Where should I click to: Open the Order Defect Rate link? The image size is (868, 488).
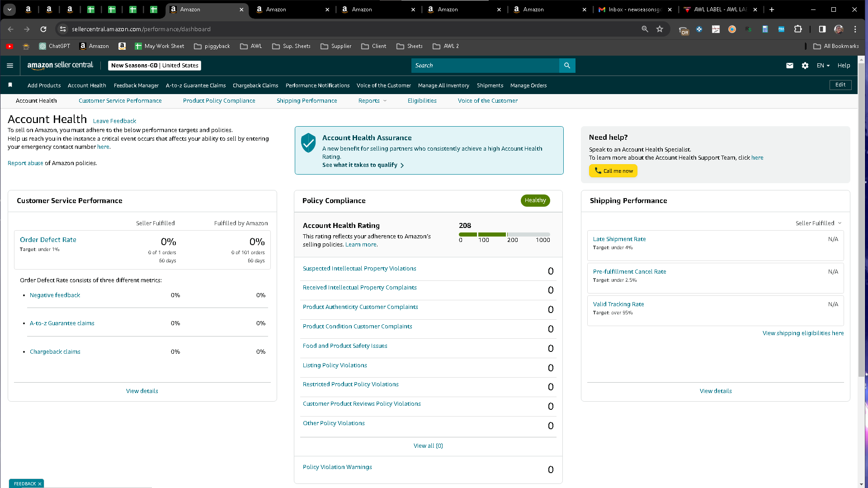click(x=48, y=240)
